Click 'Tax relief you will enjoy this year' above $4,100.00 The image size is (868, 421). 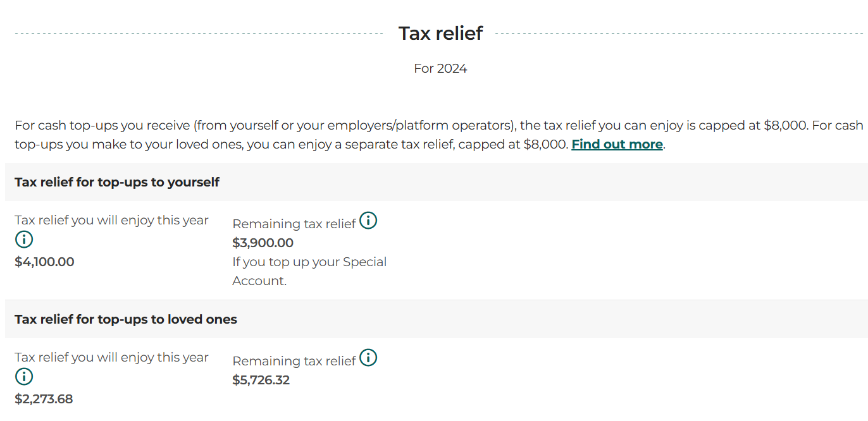click(x=111, y=220)
